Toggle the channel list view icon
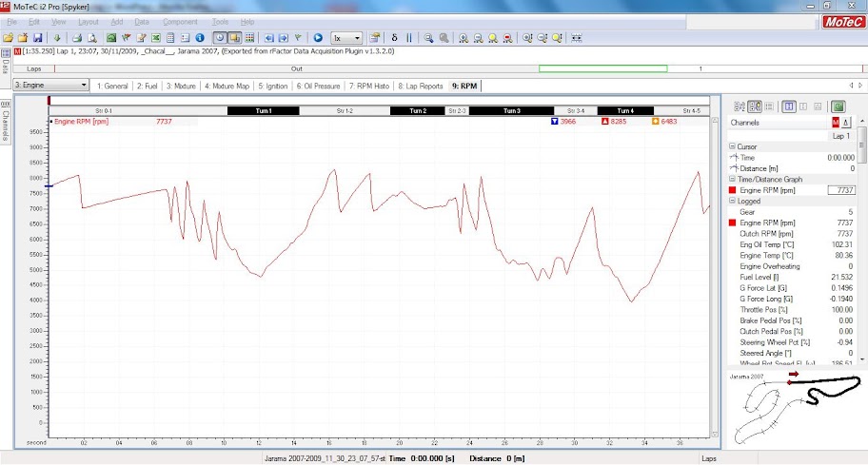The height and width of the screenshot is (465, 868). [x=769, y=107]
